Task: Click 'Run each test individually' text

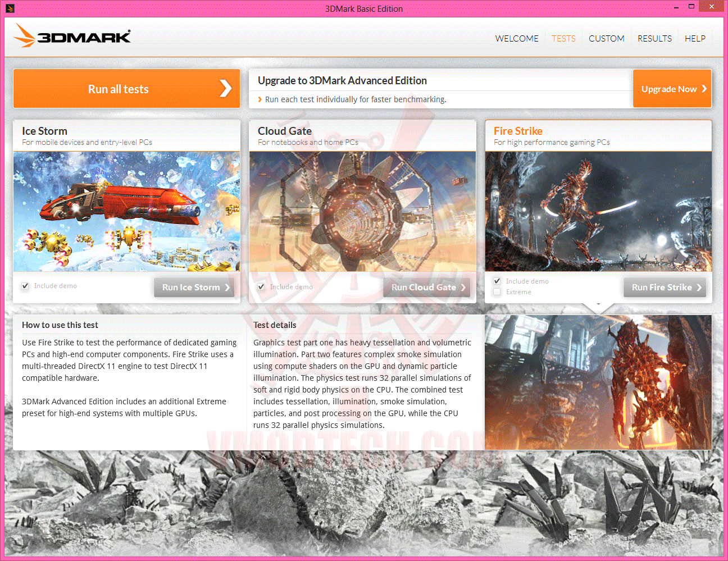Action: (356, 99)
